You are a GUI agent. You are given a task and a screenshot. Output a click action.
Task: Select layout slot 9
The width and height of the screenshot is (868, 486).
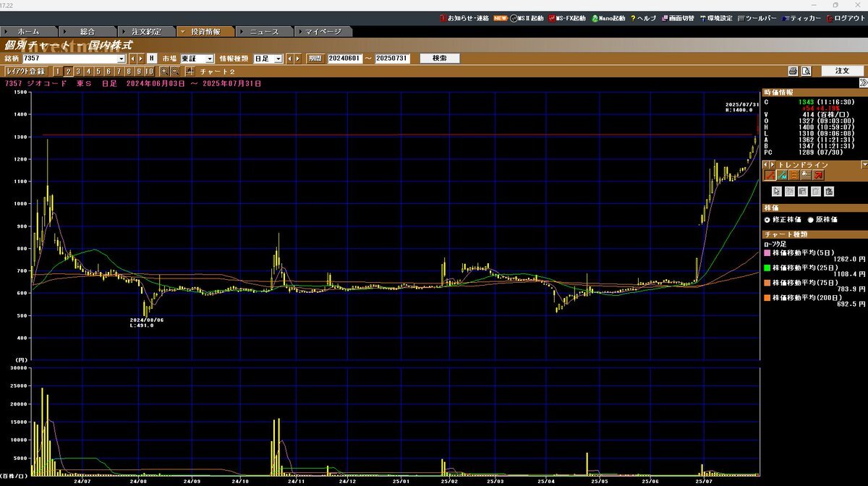[138, 71]
